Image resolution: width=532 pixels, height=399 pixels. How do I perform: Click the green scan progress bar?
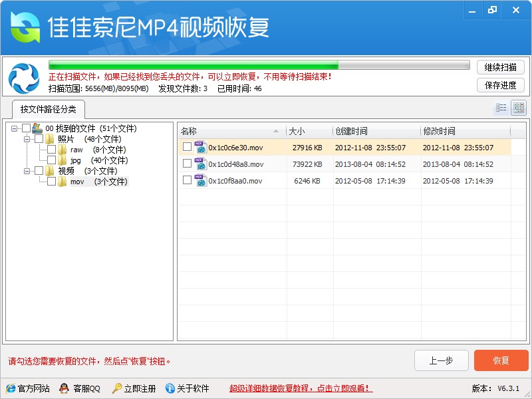click(x=259, y=66)
